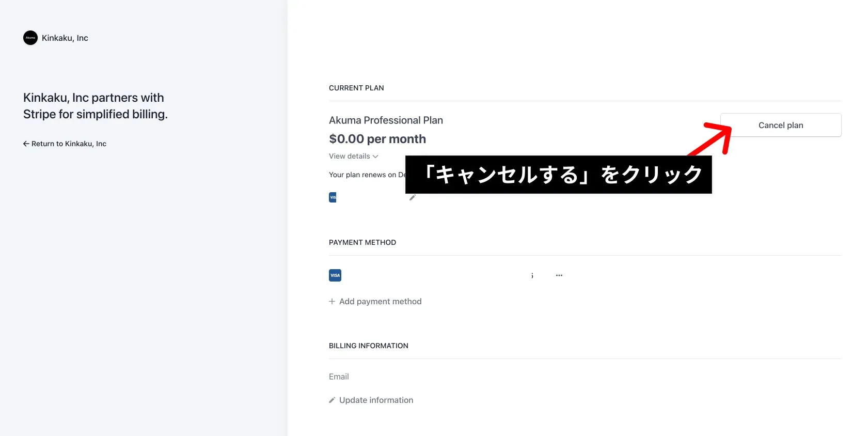This screenshot has width=868, height=436.
Task: Click the $0.00 per month price
Action: [x=377, y=139]
